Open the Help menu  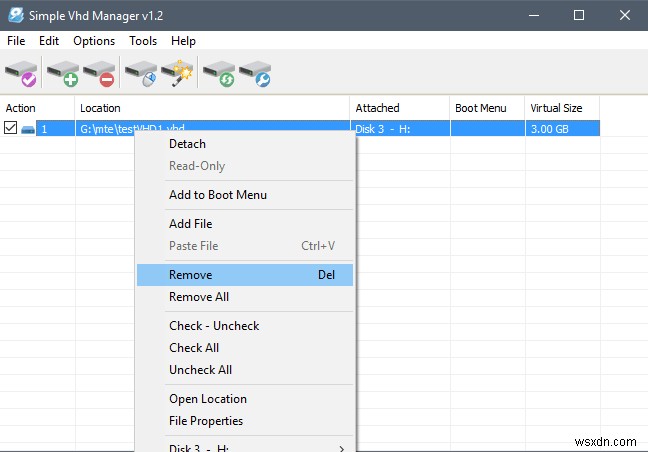click(183, 41)
